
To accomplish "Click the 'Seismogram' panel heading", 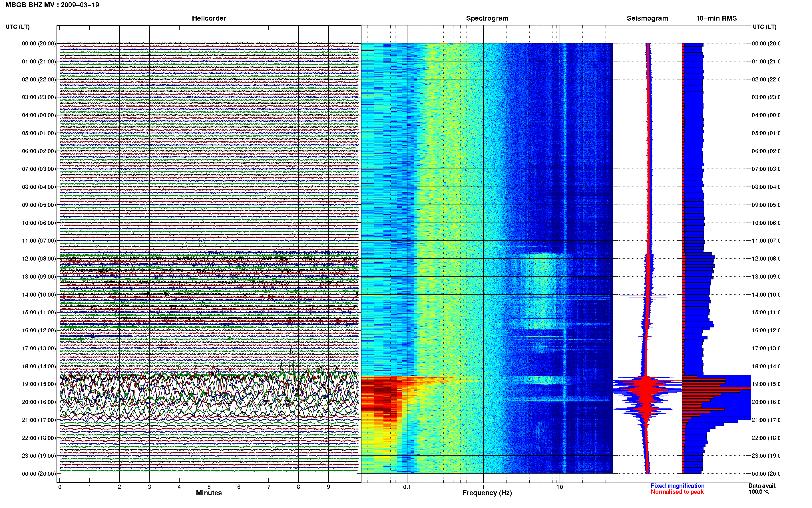I will tap(647, 18).
